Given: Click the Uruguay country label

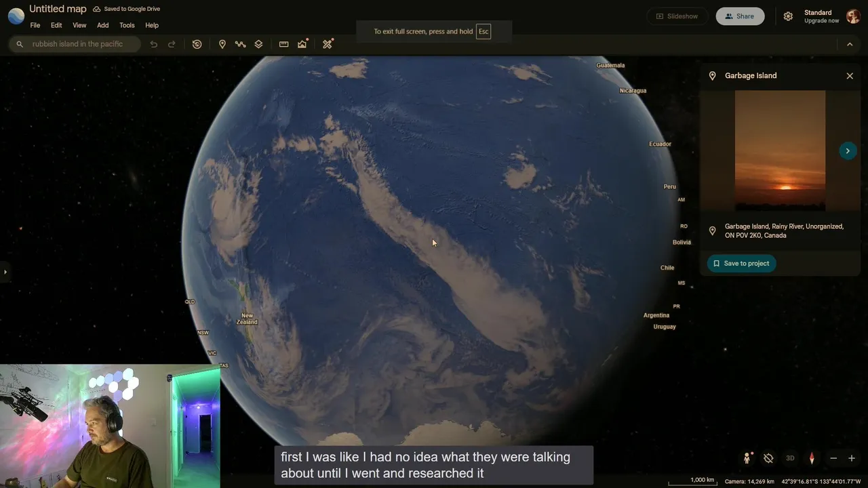Looking at the screenshot, I should 665,327.
